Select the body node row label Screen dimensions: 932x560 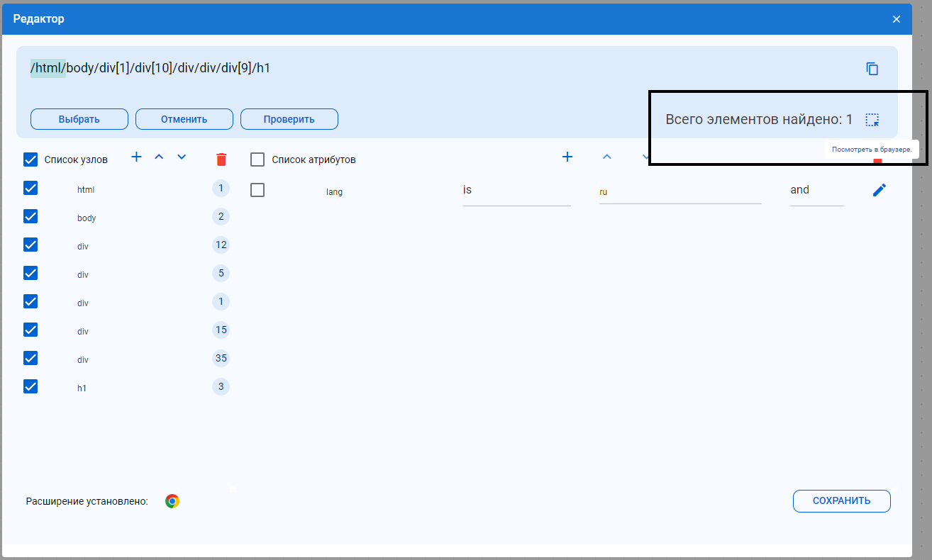(87, 218)
